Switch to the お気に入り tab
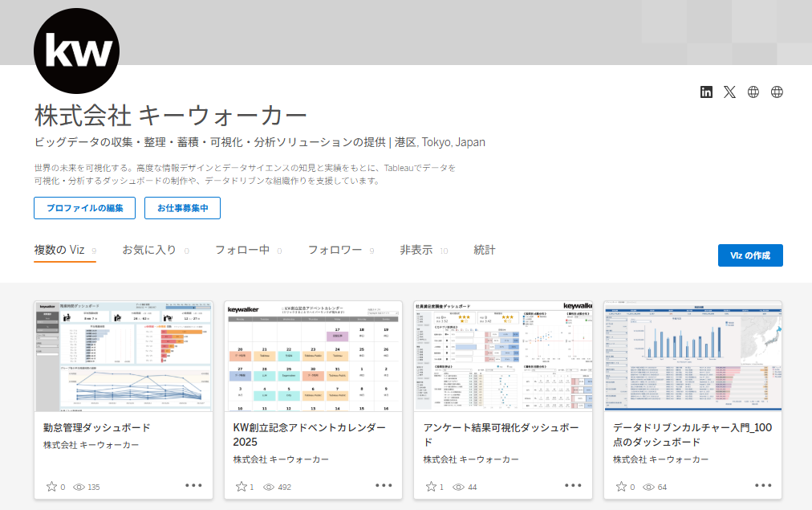 [x=149, y=250]
